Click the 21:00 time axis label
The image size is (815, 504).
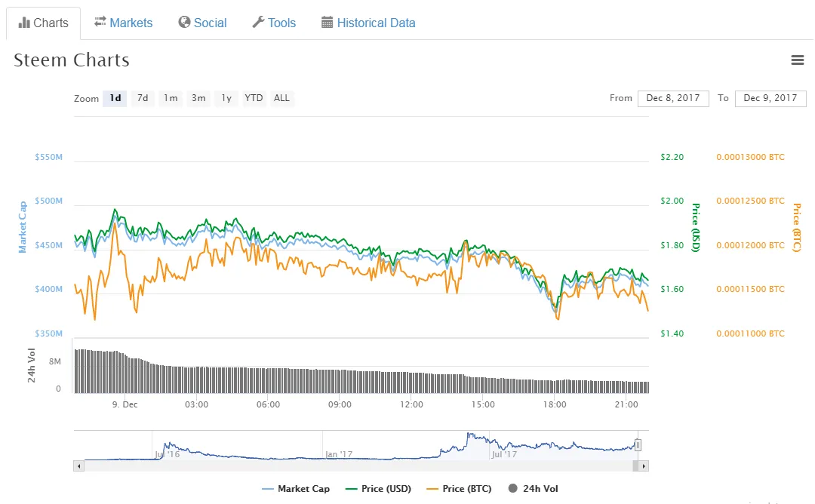pos(626,404)
